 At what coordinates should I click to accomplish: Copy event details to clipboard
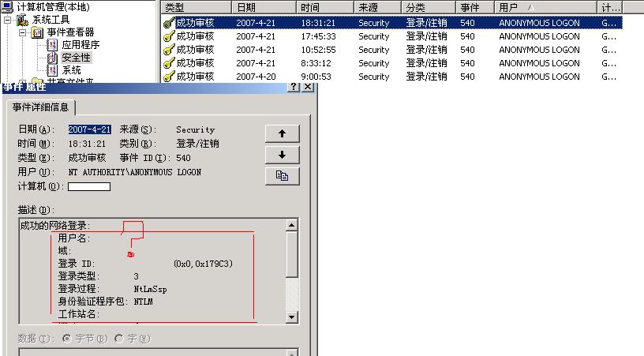[x=283, y=176]
